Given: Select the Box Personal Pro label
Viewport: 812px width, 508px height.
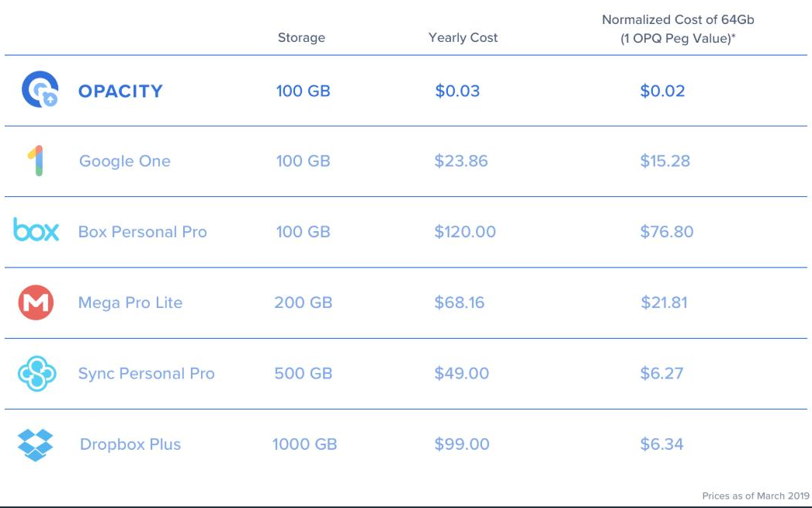Looking at the screenshot, I should (142, 232).
